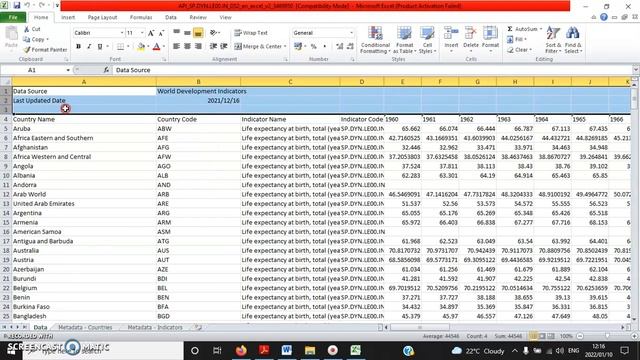Image resolution: width=640 pixels, height=360 pixels.
Task: Click the Format cells icon
Action: [490, 34]
